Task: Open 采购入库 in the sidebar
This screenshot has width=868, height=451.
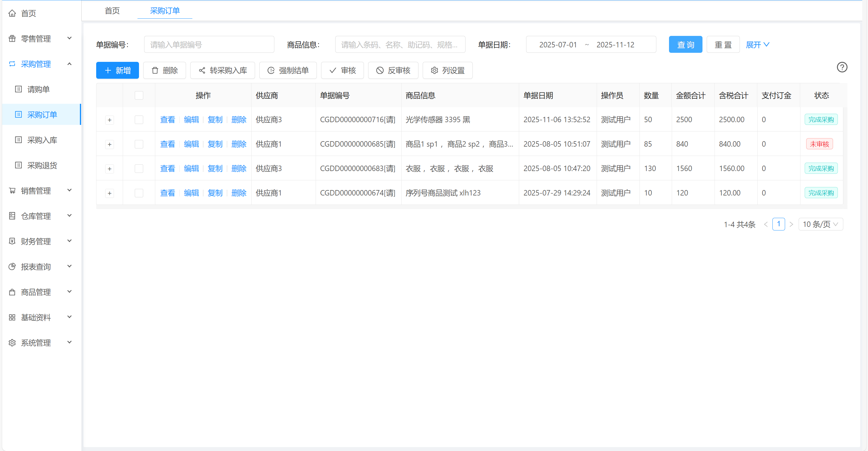Action: (x=42, y=140)
